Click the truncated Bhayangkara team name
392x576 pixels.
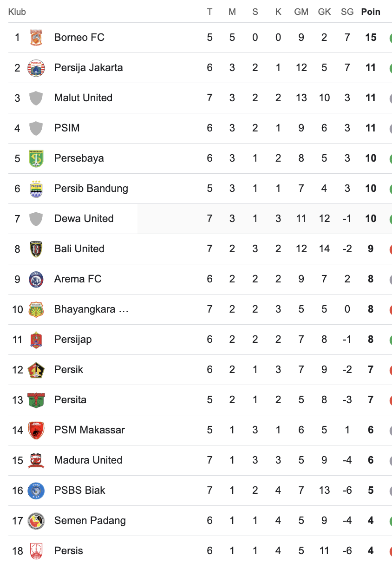click(x=91, y=309)
